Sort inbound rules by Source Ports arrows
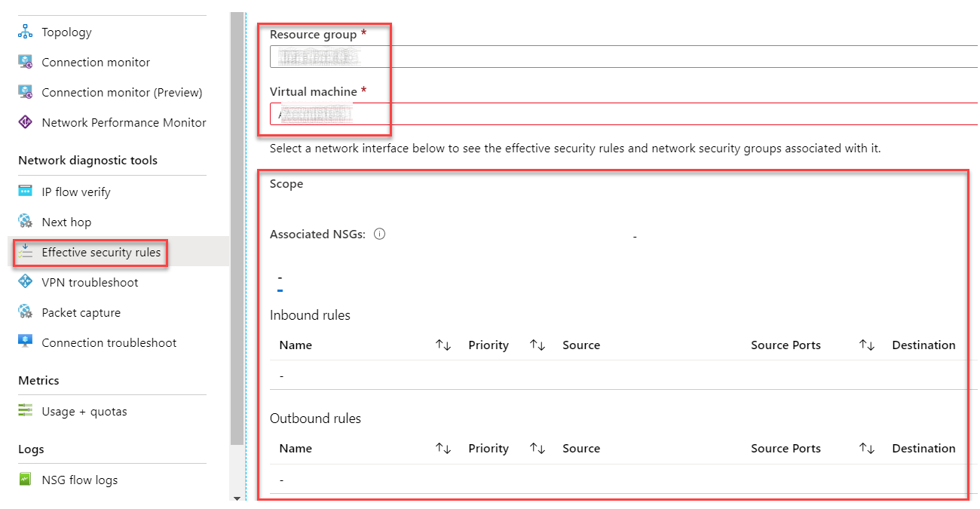Screen dimensions: 980x509 [866, 345]
